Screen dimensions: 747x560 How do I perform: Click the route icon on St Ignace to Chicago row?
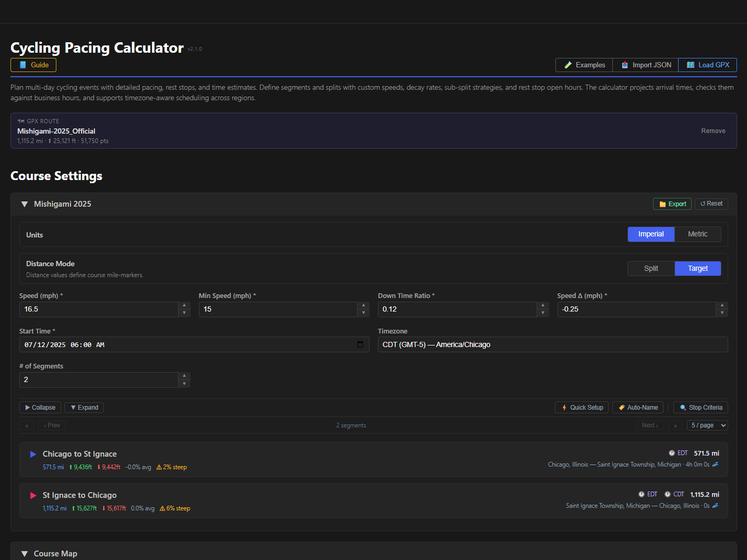(715, 506)
